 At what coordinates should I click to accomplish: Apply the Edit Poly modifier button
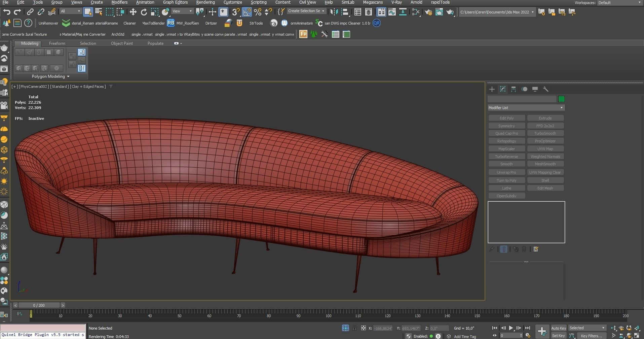pos(506,118)
